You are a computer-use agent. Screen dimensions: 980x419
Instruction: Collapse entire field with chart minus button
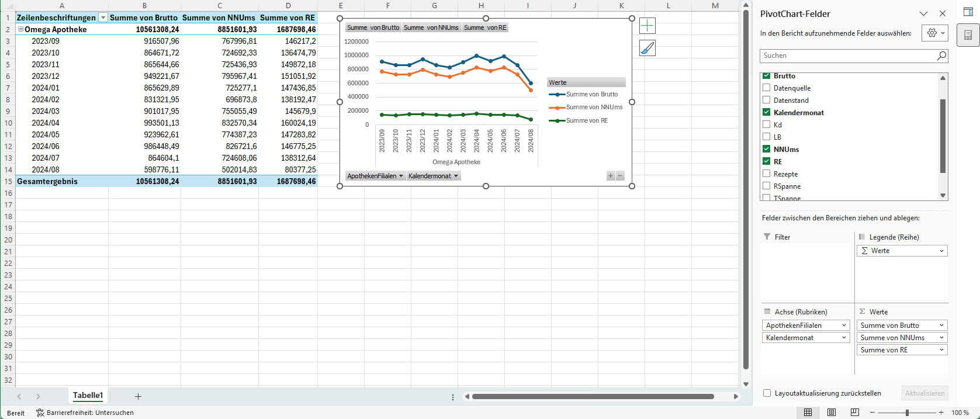620,176
